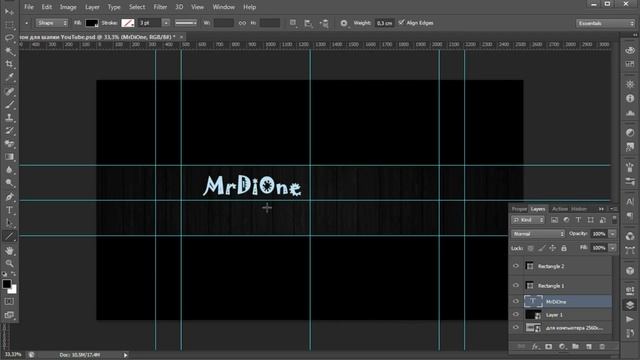Open the layer Fill slider arrow
640x360 pixels.
click(x=612, y=248)
